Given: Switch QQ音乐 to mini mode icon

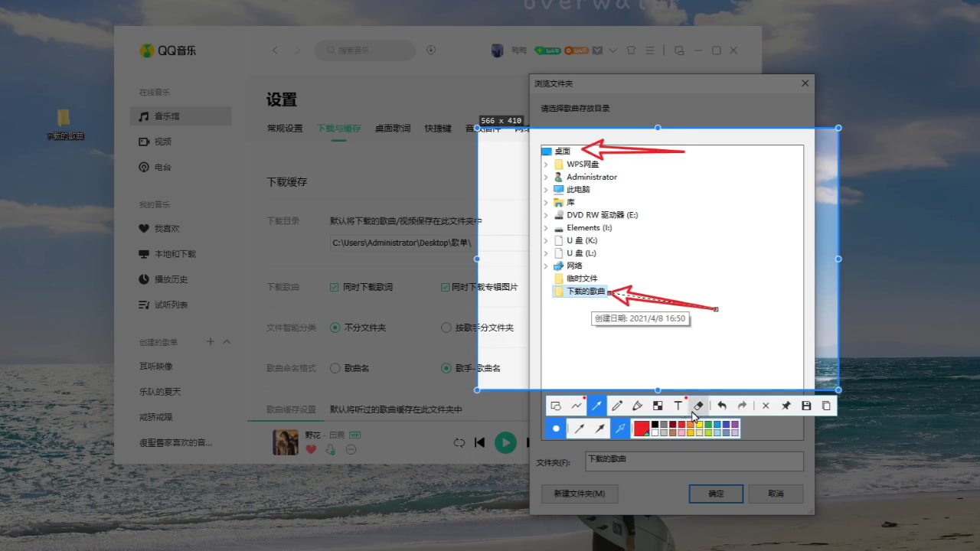Looking at the screenshot, I should pos(678,51).
